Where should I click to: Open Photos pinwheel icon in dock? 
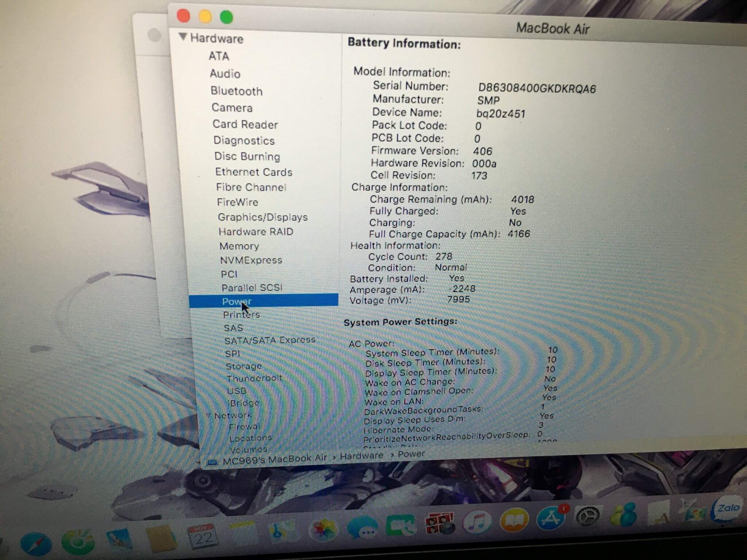[323, 529]
